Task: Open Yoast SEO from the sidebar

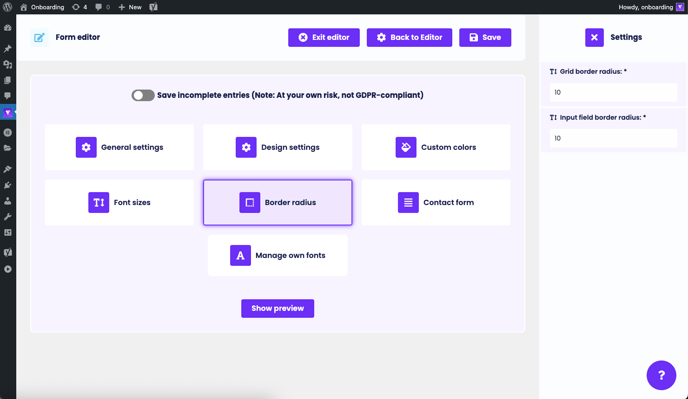Action: [x=7, y=252]
